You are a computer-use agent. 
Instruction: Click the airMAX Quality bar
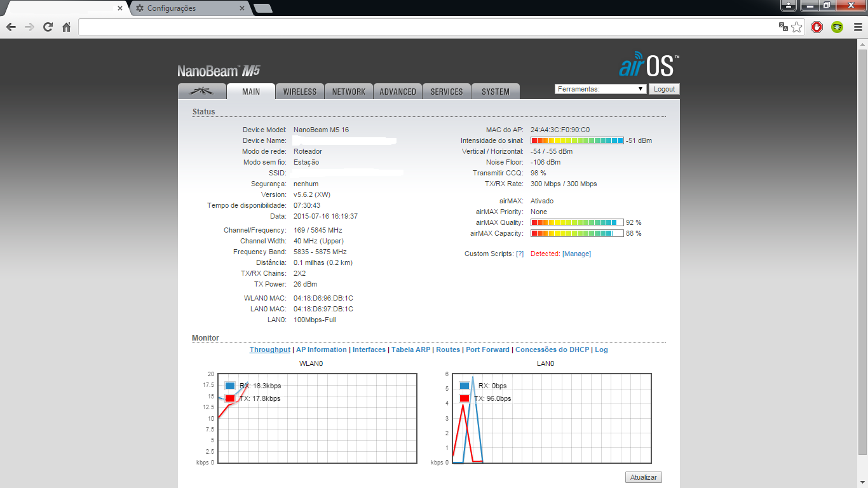pos(577,222)
